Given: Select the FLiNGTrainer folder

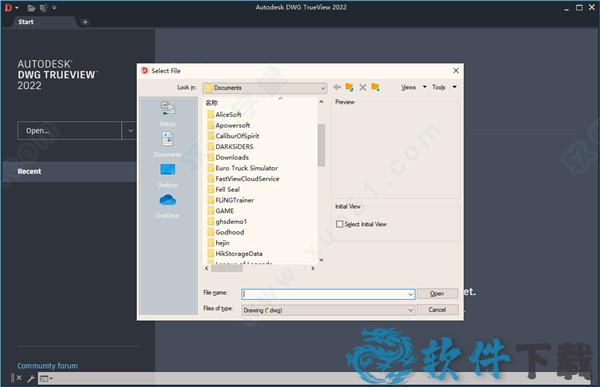Looking at the screenshot, I should (231, 200).
